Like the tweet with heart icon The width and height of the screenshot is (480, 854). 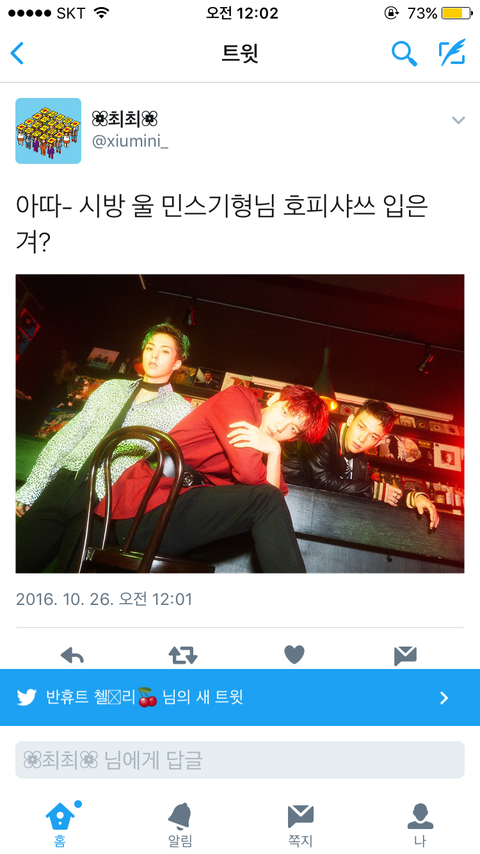294,655
